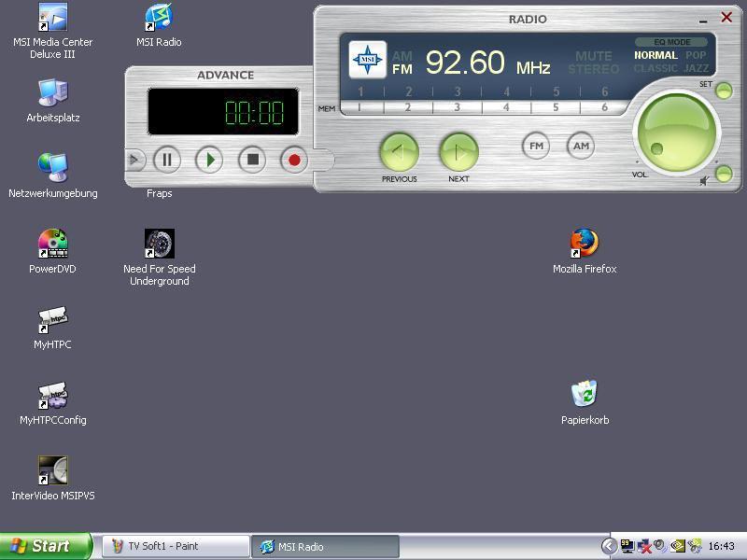Screen dimensions: 747x560
Task: Click the SET button on the radio
Action: tap(725, 91)
